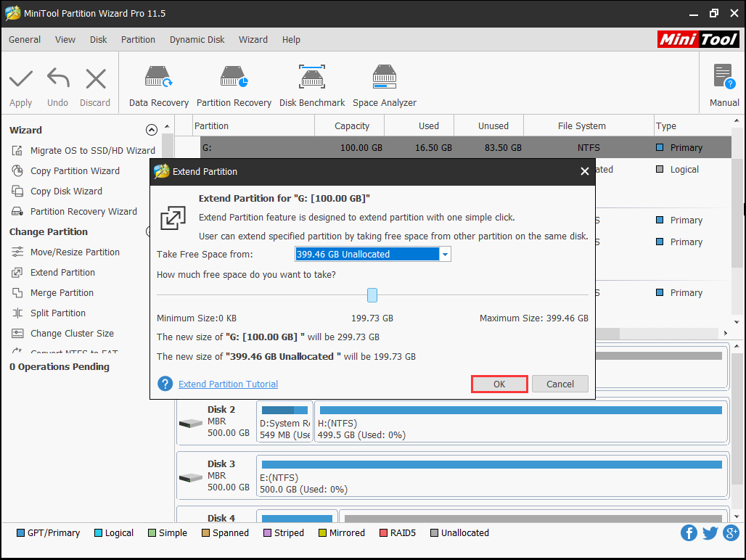Open the View menu
The image size is (746, 560).
click(65, 39)
